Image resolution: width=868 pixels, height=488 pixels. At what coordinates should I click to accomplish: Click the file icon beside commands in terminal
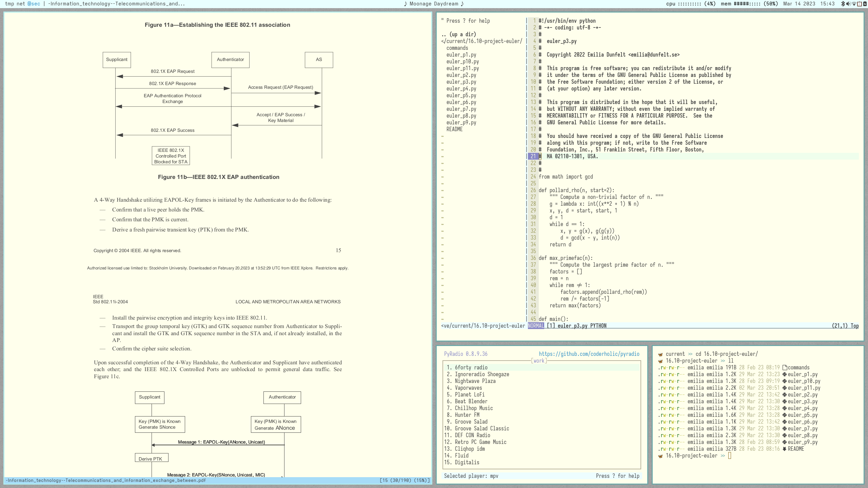785,368
